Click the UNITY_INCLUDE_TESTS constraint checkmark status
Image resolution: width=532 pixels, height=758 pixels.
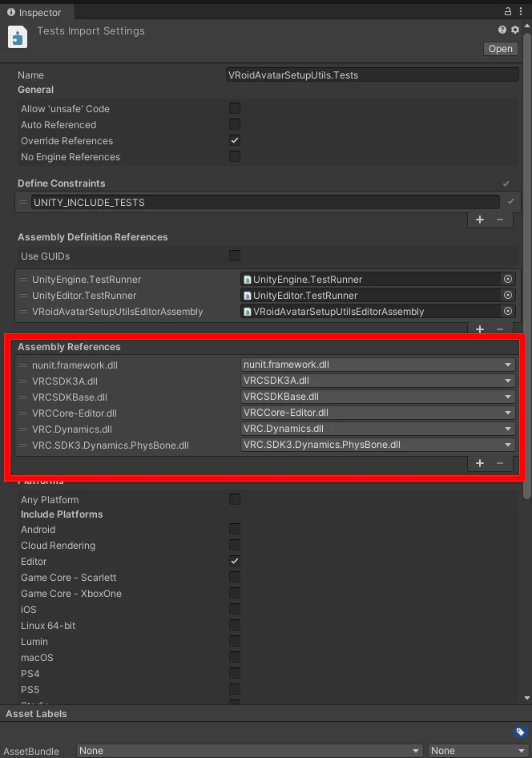(510, 201)
